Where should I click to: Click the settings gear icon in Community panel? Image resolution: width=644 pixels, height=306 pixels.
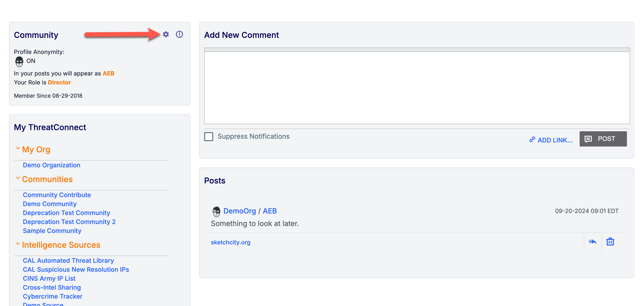pyautogui.click(x=166, y=34)
